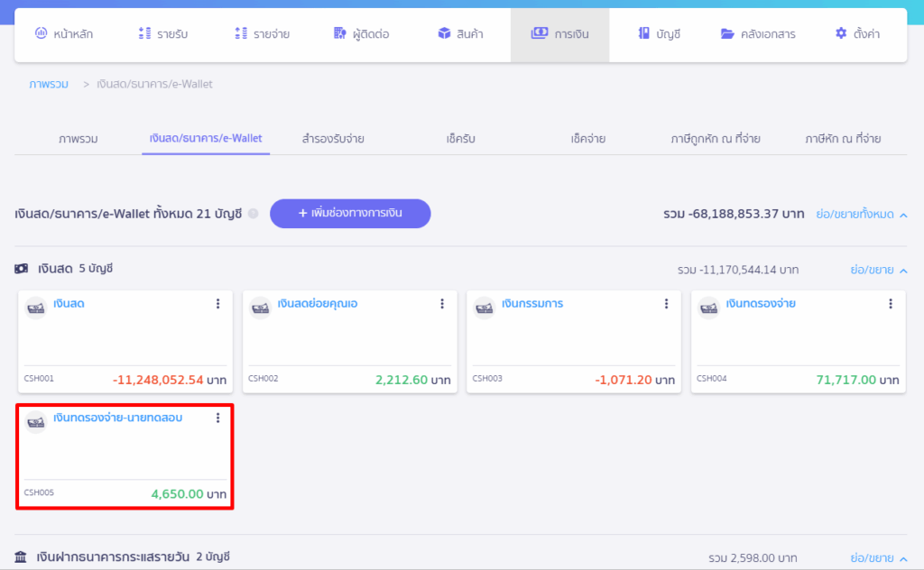Click the ภาพรวม breadcrumb link

(x=50, y=84)
